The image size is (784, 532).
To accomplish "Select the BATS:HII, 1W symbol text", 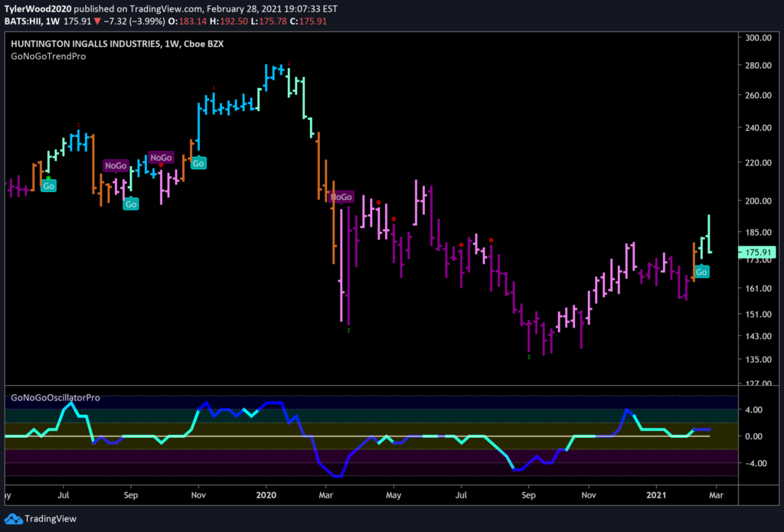I will [31, 21].
